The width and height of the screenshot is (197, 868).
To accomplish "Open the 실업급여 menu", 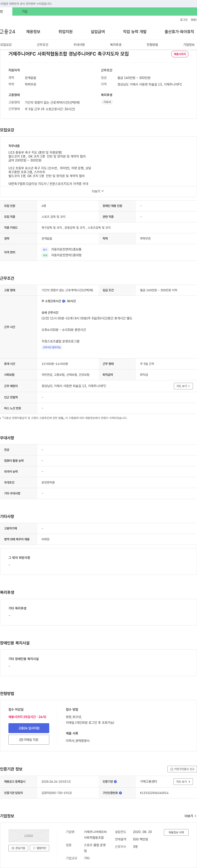I will pos(98,32).
